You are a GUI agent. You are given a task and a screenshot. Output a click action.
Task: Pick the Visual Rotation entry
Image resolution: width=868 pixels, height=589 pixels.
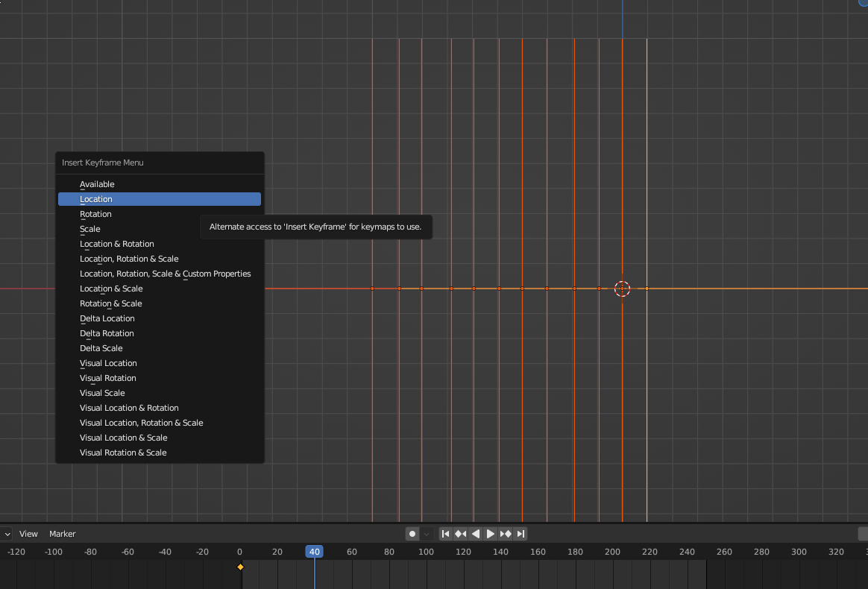click(x=160, y=378)
